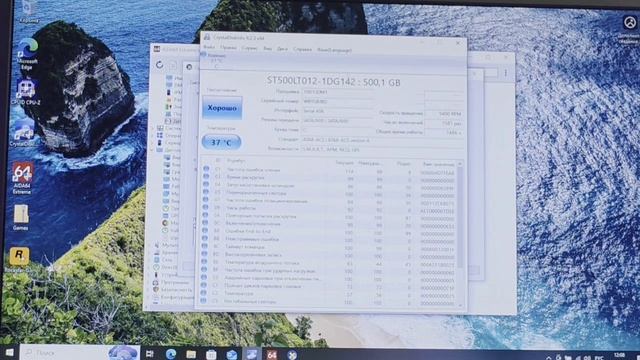Screen dimensions: 640x360
Task: Click the status icon of the Переназначенные сектора row
Action: (x=206, y=192)
